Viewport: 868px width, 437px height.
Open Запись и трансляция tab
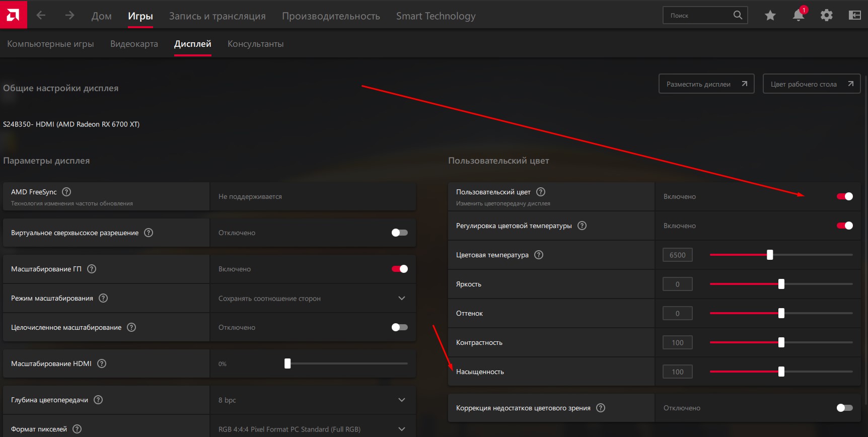click(218, 16)
